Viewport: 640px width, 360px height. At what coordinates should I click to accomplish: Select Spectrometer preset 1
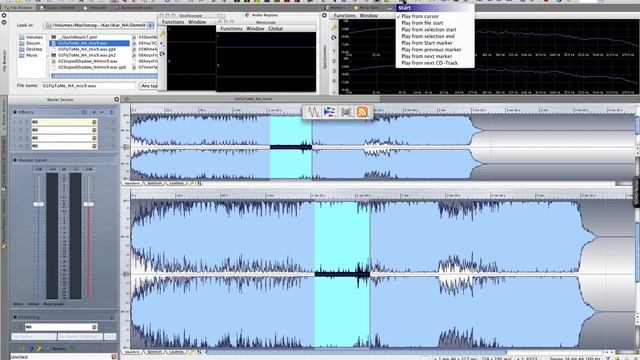tap(334, 51)
